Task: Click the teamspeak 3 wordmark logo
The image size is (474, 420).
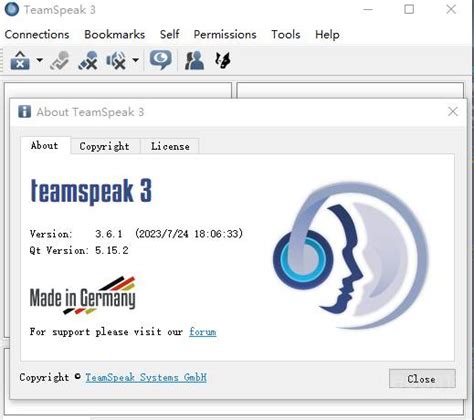Action: coord(91,191)
